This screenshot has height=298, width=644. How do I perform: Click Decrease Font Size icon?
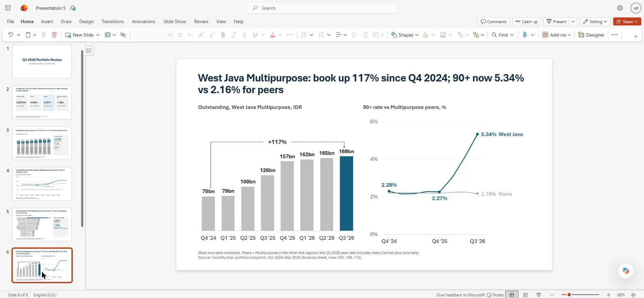click(212, 35)
